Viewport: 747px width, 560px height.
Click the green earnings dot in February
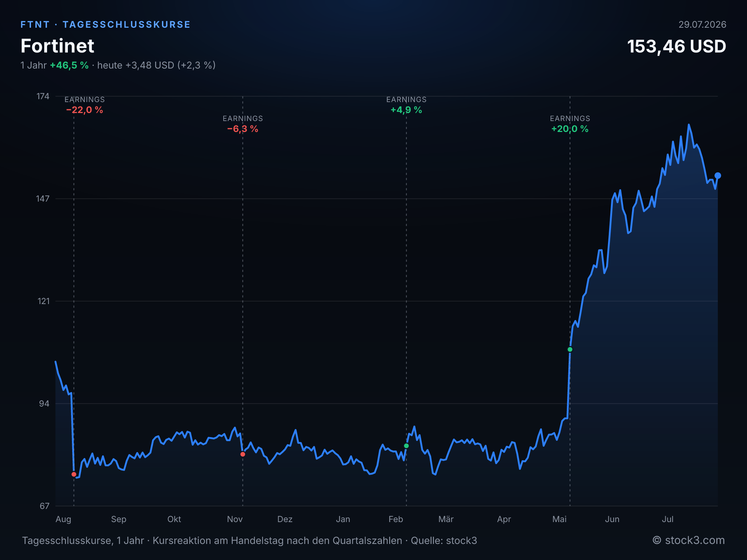tap(406, 446)
